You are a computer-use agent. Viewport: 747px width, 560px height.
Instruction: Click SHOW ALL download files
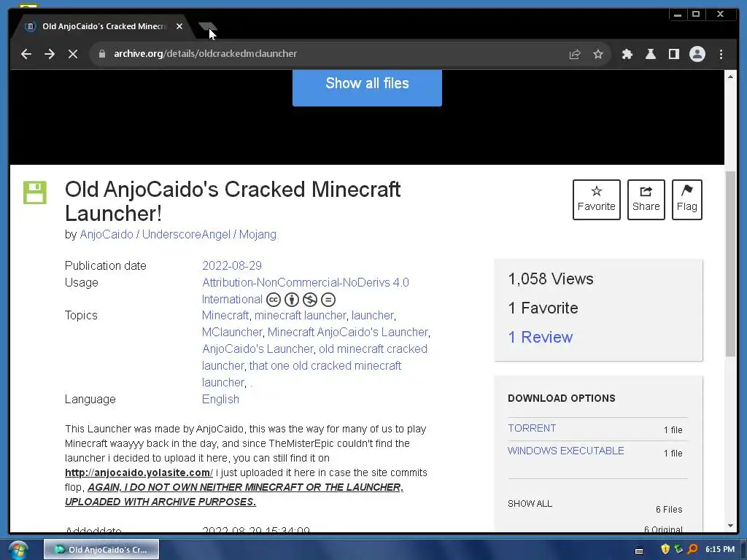click(530, 504)
